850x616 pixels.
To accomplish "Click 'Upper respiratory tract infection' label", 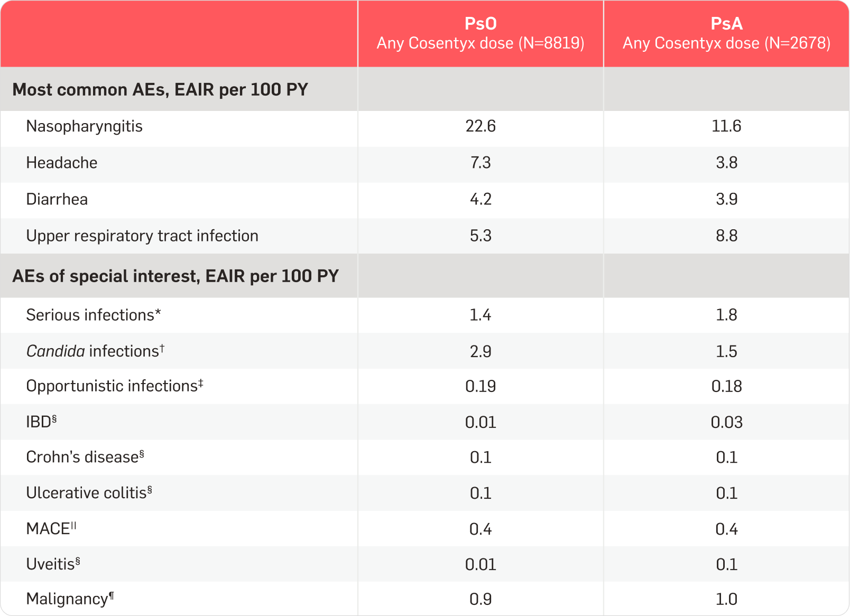I will [x=142, y=236].
